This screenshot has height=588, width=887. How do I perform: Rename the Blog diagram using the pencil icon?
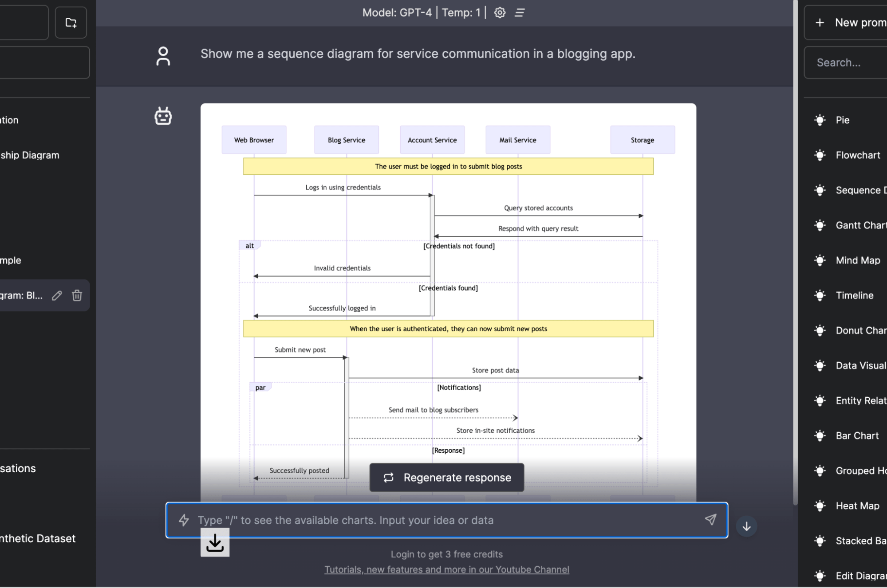57,295
